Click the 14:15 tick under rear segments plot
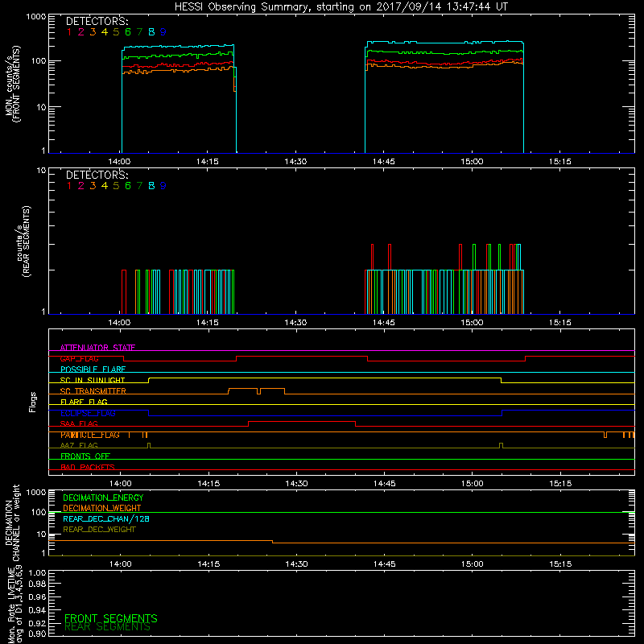The width and height of the screenshot is (644, 644). 208,323
